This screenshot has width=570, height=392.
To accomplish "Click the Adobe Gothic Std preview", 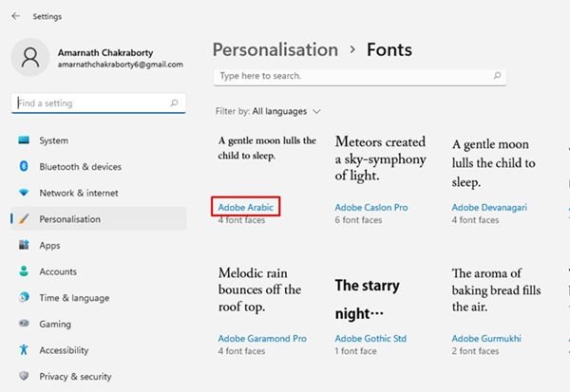I will point(368,299).
